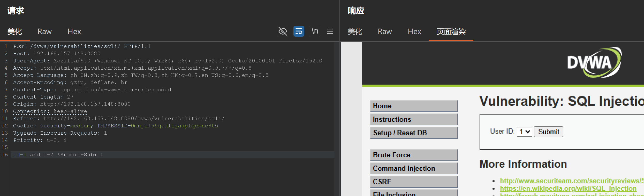Switch to the response Hex tab
Viewport: 644px width, 196px height.
click(414, 31)
